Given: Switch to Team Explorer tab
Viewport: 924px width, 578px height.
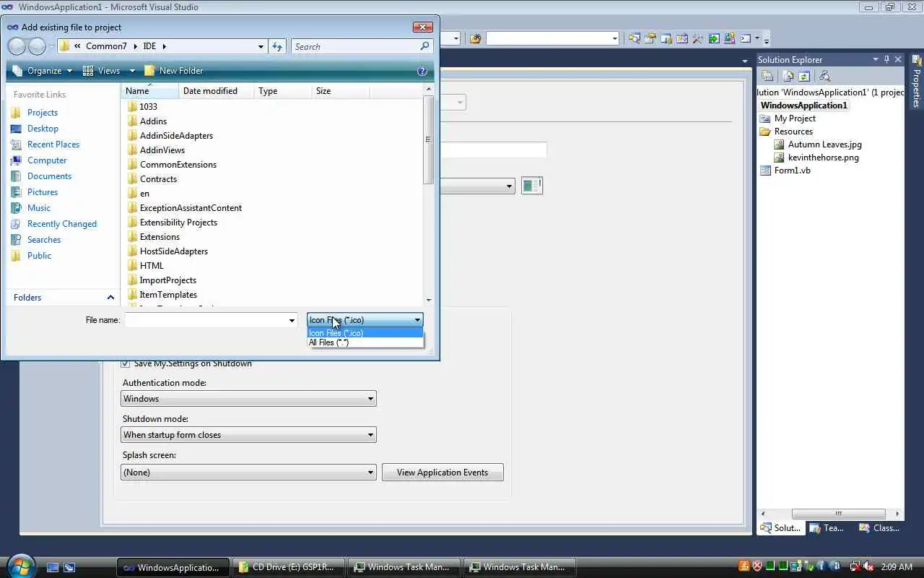Looking at the screenshot, I should click(x=827, y=528).
